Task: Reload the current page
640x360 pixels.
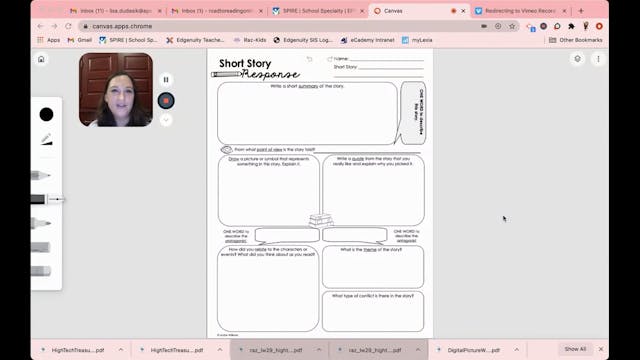Action: point(68,26)
